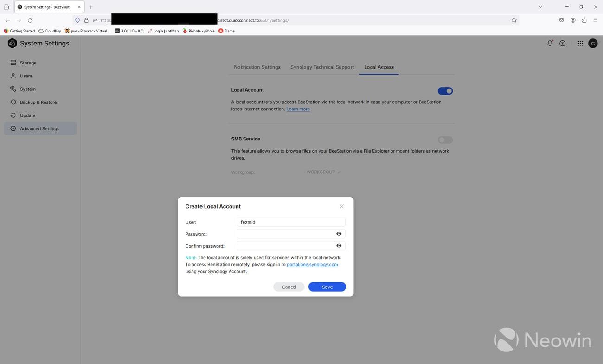Viewport: 603px width, 364px height.
Task: Disable the Local Account toggle
Action: tap(445, 90)
